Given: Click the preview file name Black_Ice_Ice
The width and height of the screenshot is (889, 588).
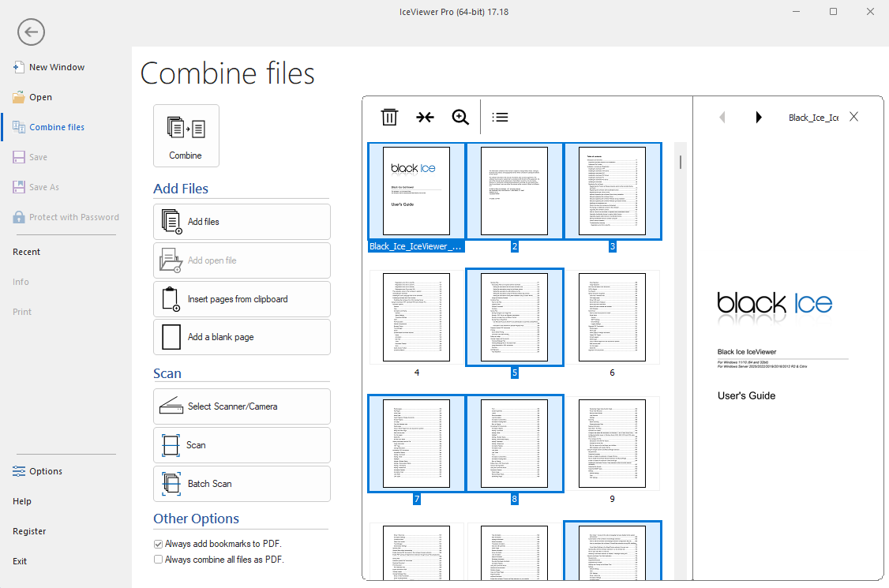Looking at the screenshot, I should point(813,118).
